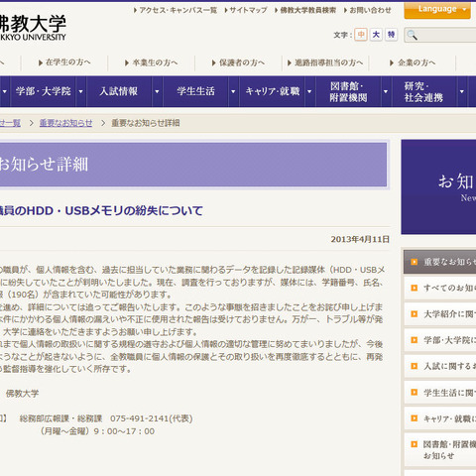Select extra-large text size 特
This screenshot has height=476, width=476.
click(391, 35)
